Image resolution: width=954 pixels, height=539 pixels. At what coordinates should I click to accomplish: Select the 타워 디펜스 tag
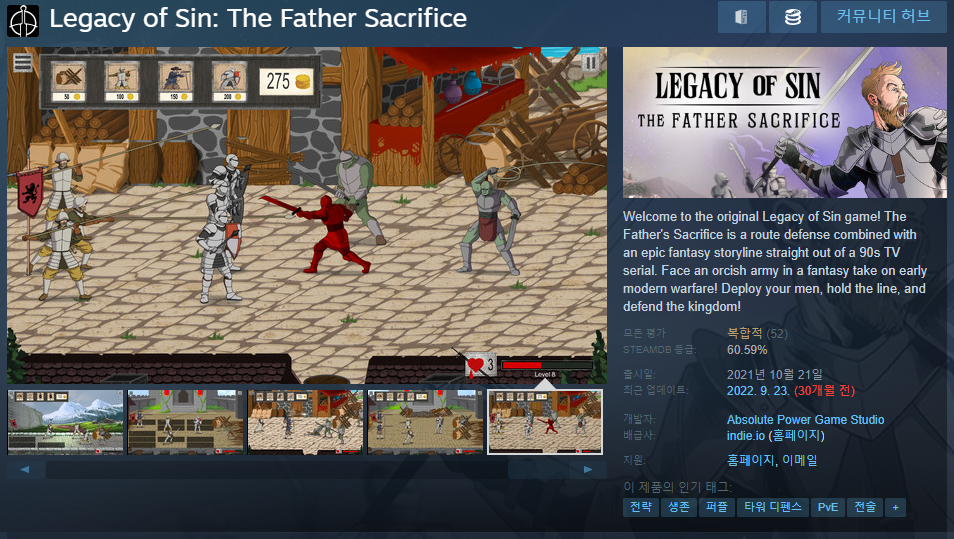click(773, 507)
